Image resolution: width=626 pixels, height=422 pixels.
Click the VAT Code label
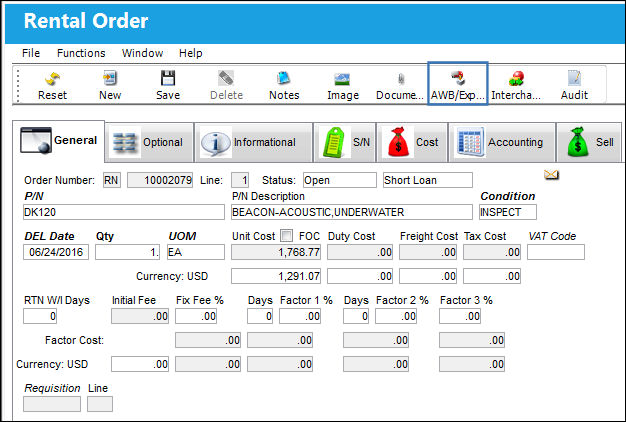click(552, 236)
